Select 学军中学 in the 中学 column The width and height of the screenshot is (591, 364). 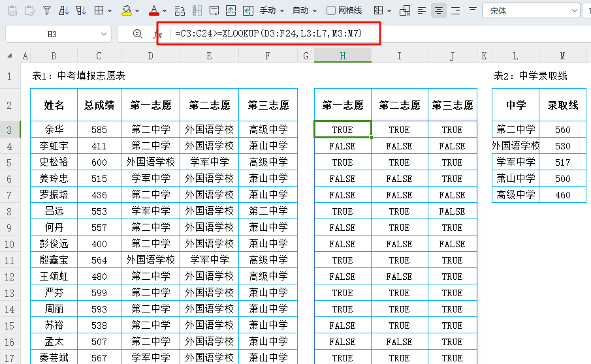(516, 162)
